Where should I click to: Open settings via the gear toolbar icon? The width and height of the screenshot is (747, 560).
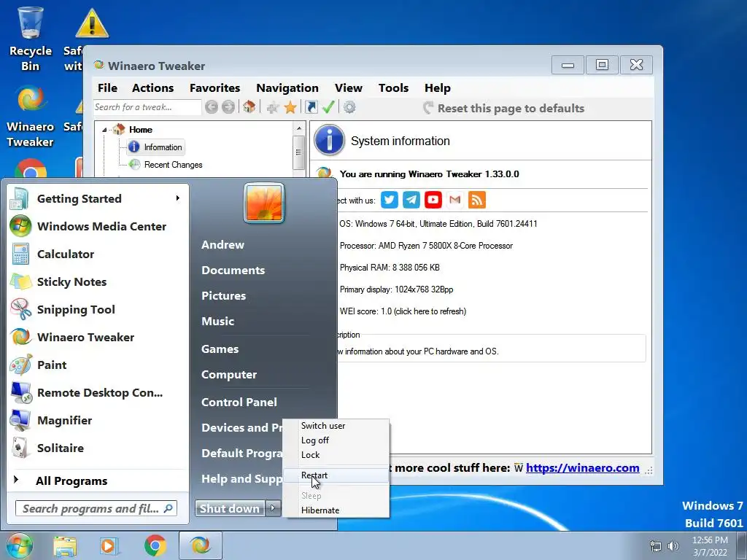tap(349, 107)
